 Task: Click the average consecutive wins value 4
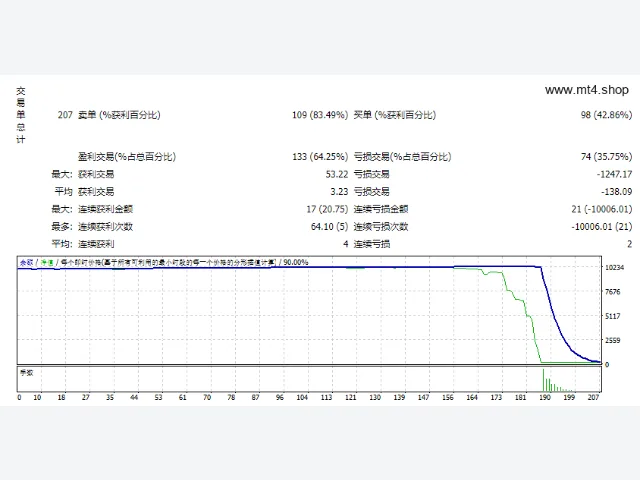click(x=346, y=244)
